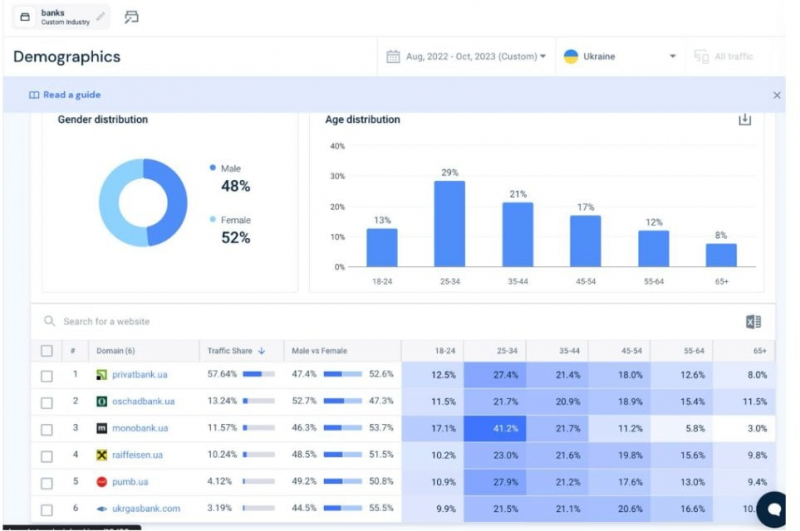The image size is (800, 531).
Task: Expand the Ukraine country dropdown
Action: 620,56
